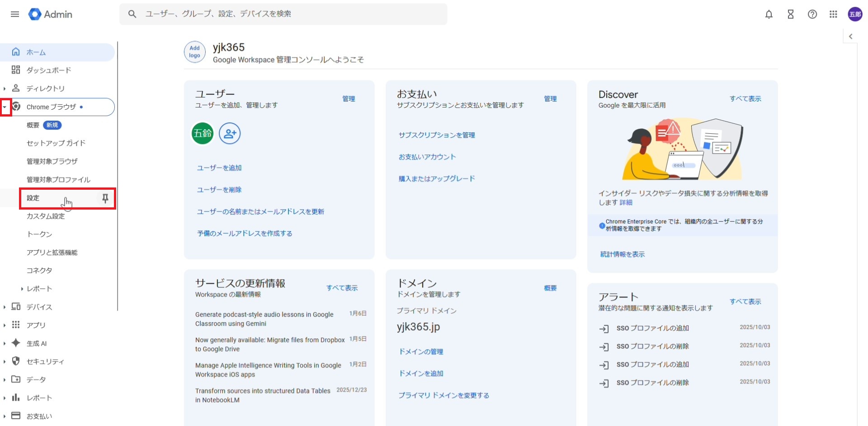
Task: Click the ユーザーを追加 link
Action: pyautogui.click(x=219, y=168)
